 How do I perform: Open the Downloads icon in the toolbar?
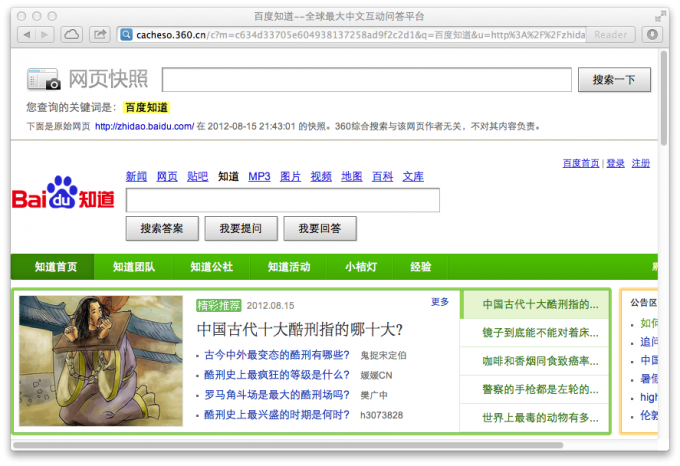pos(652,35)
